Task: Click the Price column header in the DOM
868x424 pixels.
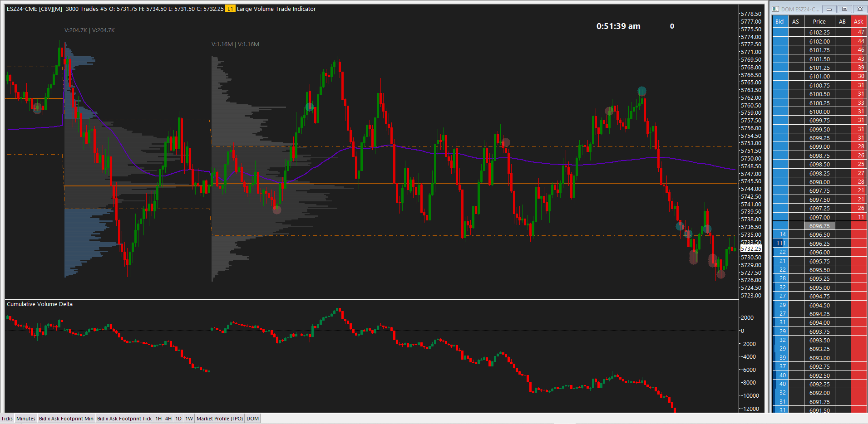Action: tap(819, 21)
